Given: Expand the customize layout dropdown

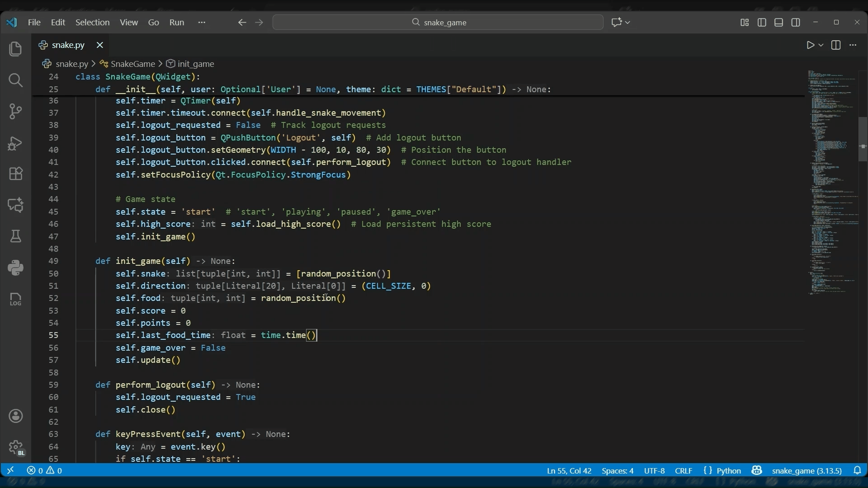Looking at the screenshot, I should (744, 22).
